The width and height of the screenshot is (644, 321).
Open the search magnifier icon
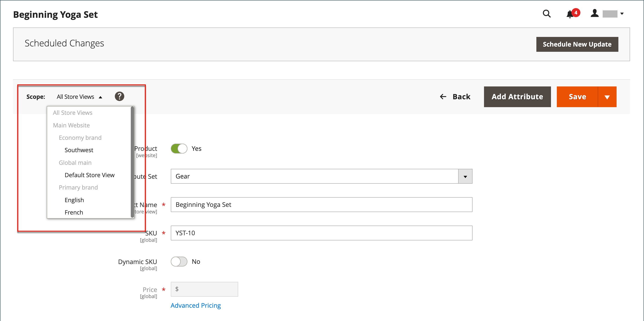pyautogui.click(x=546, y=14)
